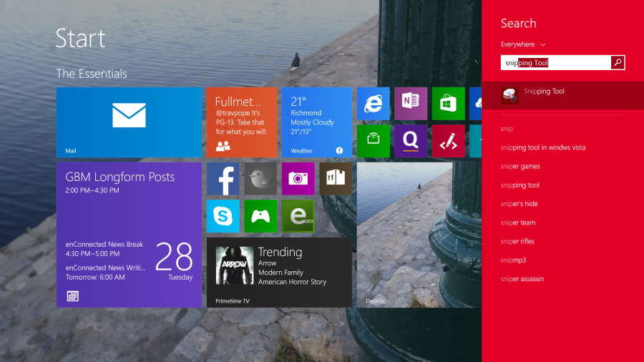Select the 'sniper games' suggestion
The image size is (644, 362).
point(520,166)
